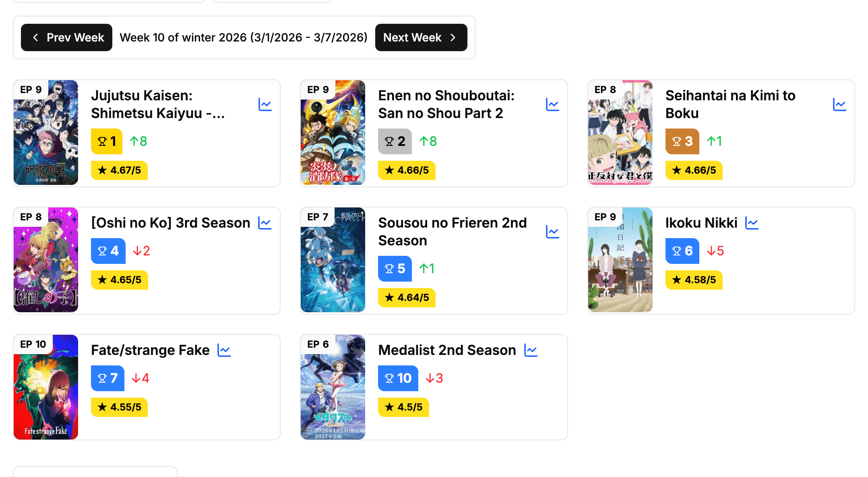The image size is (868, 477).
Task: Open the Fate/strange Fake title link
Action: click(150, 350)
